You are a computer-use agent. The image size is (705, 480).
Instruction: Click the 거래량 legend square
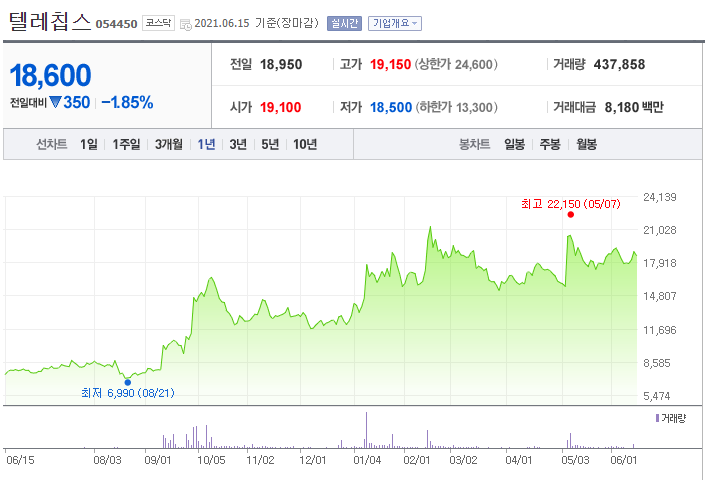657,418
